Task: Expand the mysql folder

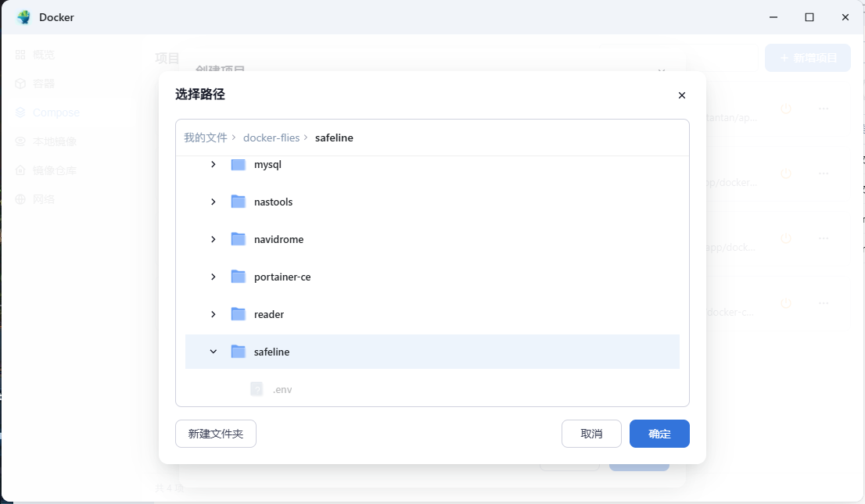Action: 214,164
